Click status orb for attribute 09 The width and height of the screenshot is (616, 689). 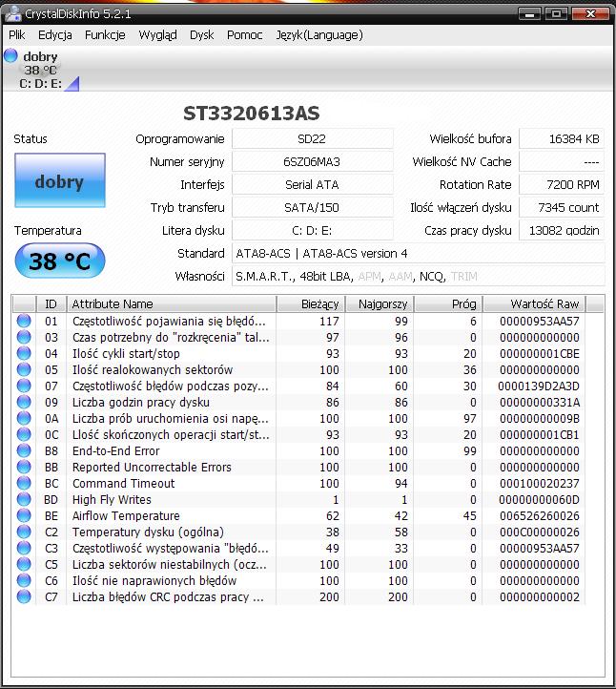pyautogui.click(x=24, y=402)
